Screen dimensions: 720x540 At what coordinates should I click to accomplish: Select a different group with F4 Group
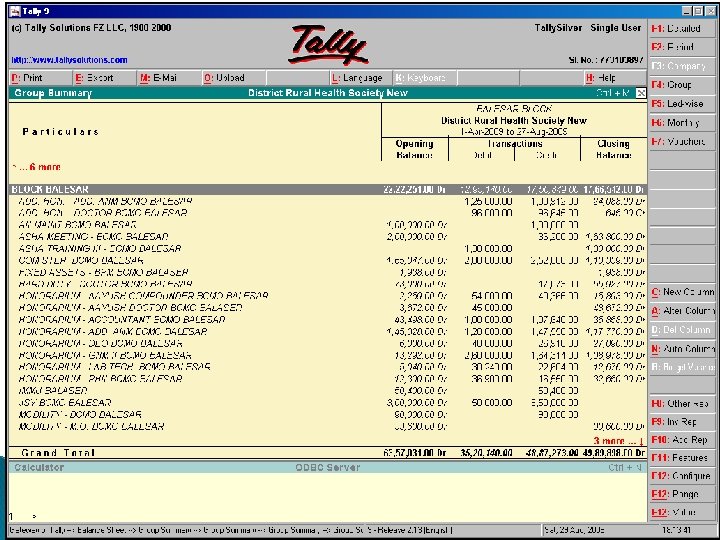[x=682, y=85]
